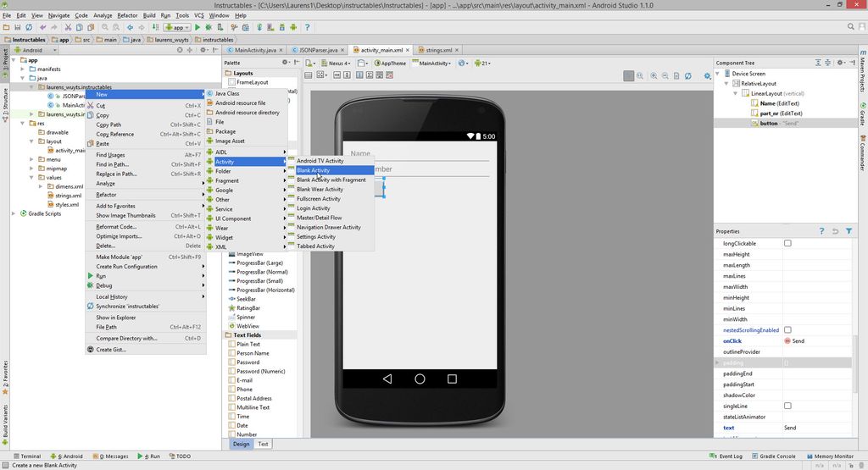Open the Search Everywhere magnifier icon
The width and height of the screenshot is (868, 470).
(851, 26)
